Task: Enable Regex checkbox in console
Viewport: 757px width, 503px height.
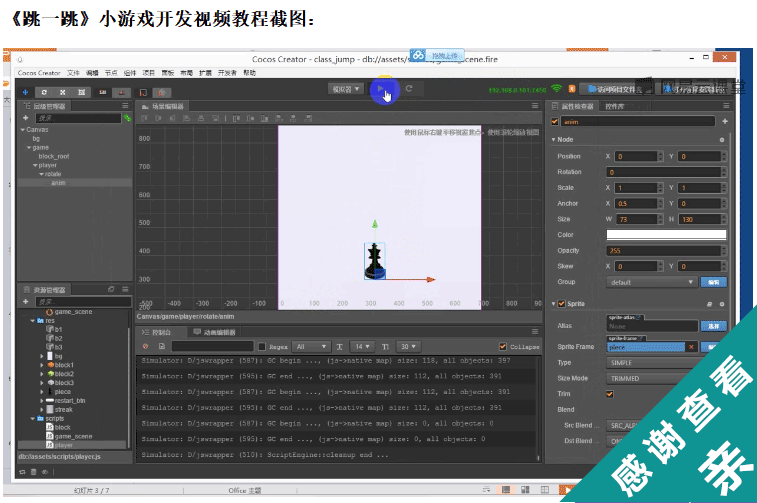Action: (262, 347)
